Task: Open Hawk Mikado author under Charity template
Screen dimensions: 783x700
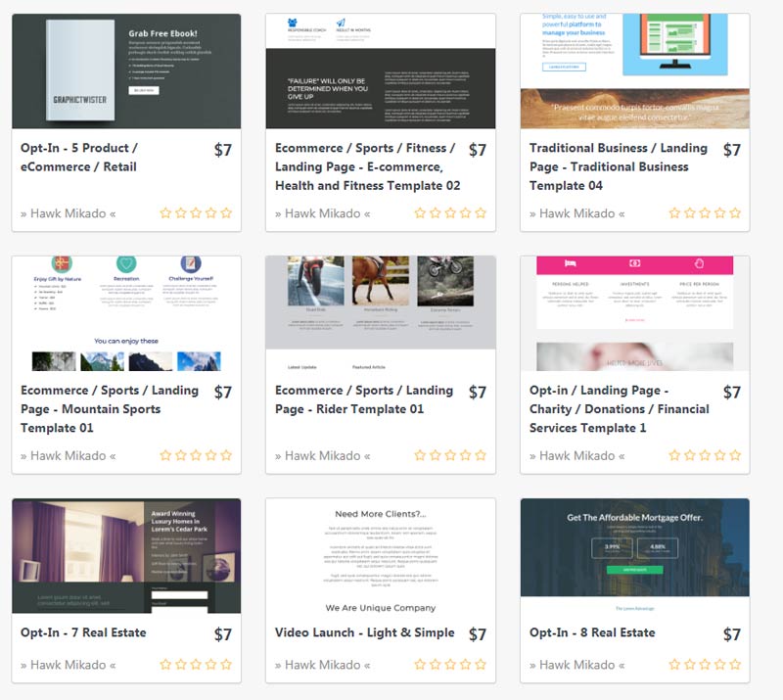Action: tap(576, 455)
